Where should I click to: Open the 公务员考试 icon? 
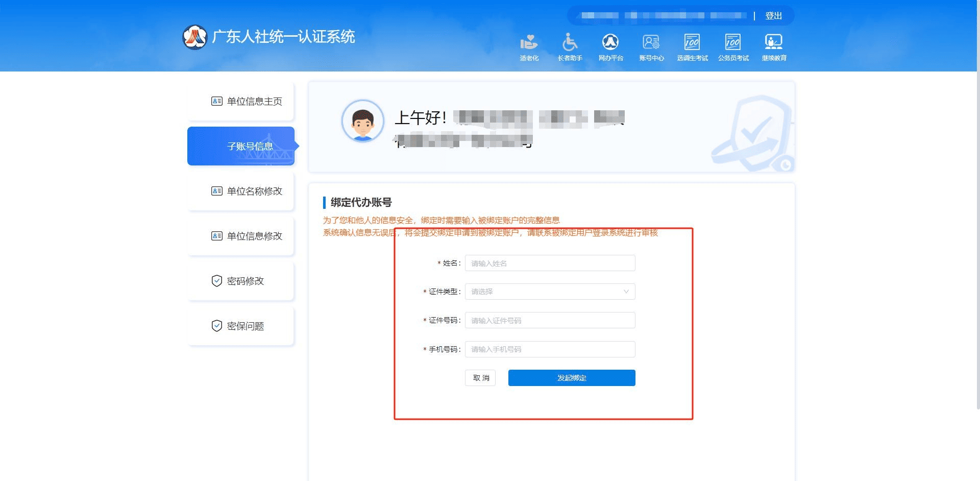(x=733, y=42)
